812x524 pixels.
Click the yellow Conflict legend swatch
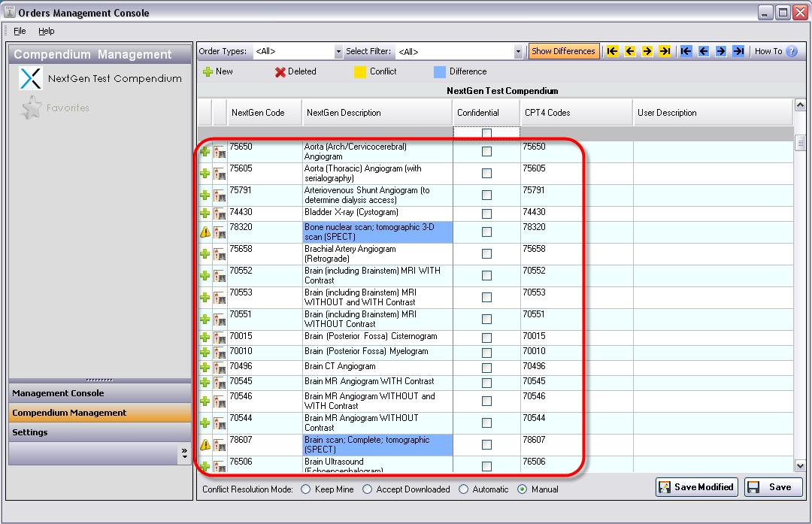pyautogui.click(x=360, y=72)
